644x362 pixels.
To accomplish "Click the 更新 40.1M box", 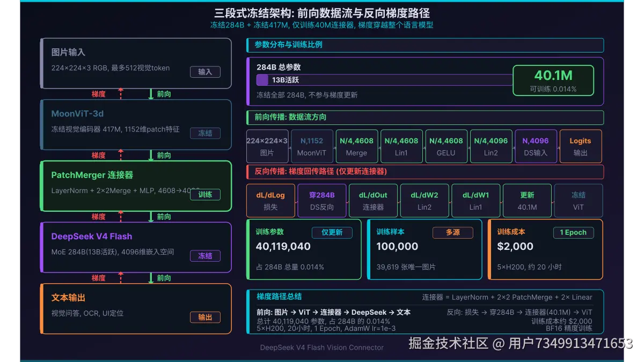I will (x=527, y=201).
